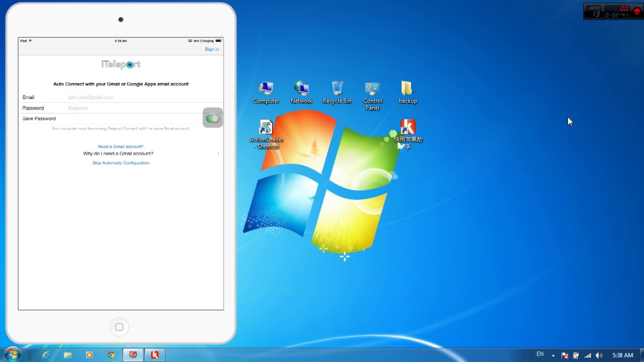Toggle the Save Password switch
The height and width of the screenshot is (362, 644).
pos(213,119)
